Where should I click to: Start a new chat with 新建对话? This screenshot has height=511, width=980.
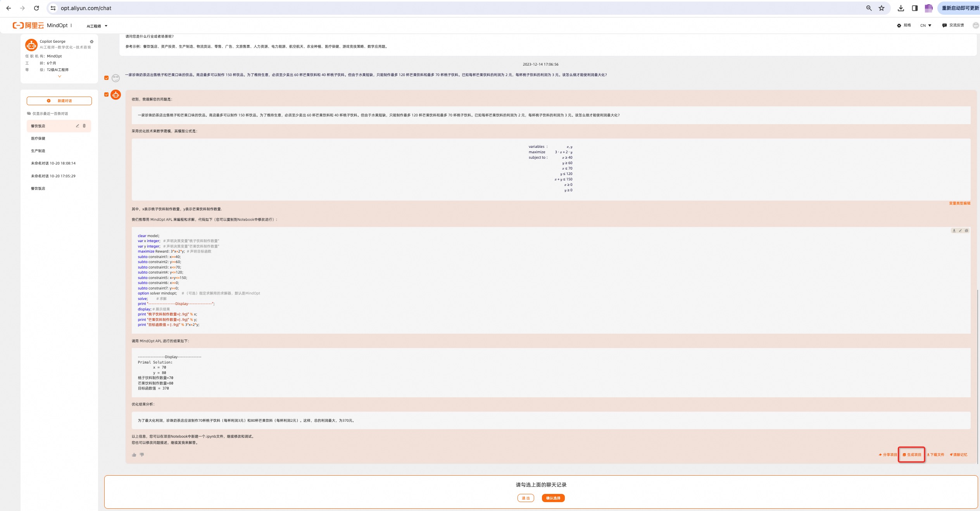(x=59, y=101)
